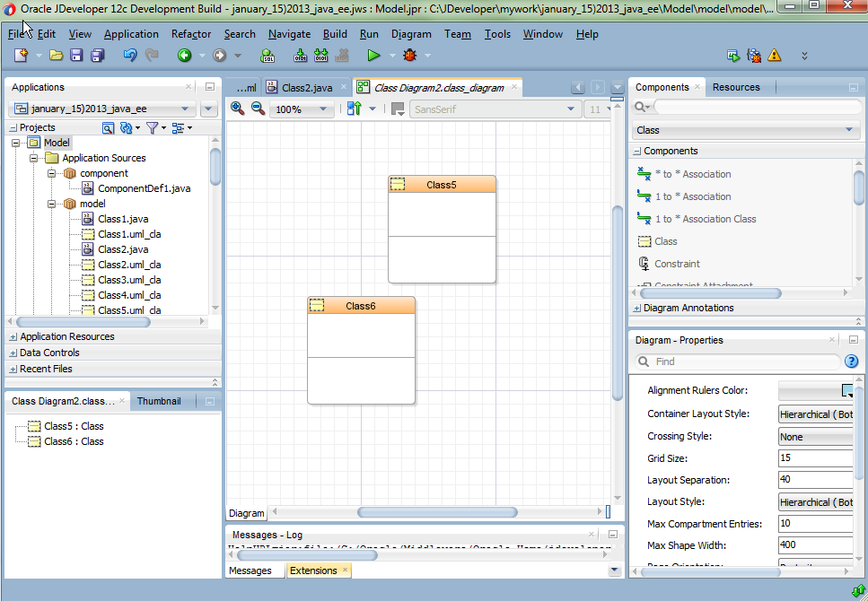
Task: Open the Container Layout Style dropdown
Action: click(x=815, y=414)
